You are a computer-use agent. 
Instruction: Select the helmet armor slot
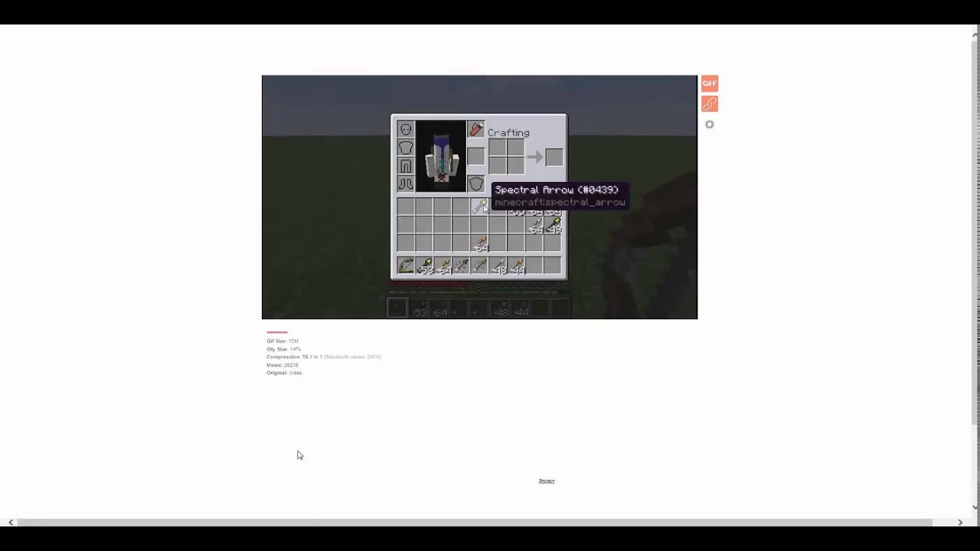(x=406, y=129)
